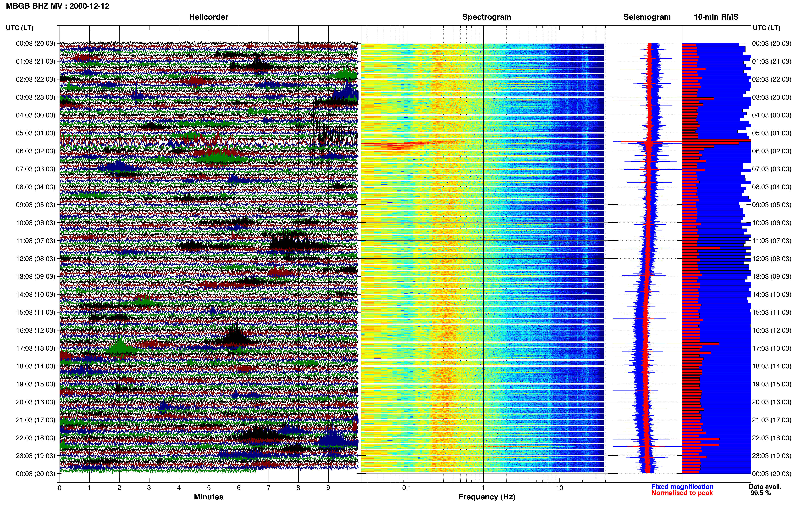Viewport: 812px width, 508px height.
Task: Click '04:03 (00:03)' on the Helicorder time axis
Action: (36, 115)
